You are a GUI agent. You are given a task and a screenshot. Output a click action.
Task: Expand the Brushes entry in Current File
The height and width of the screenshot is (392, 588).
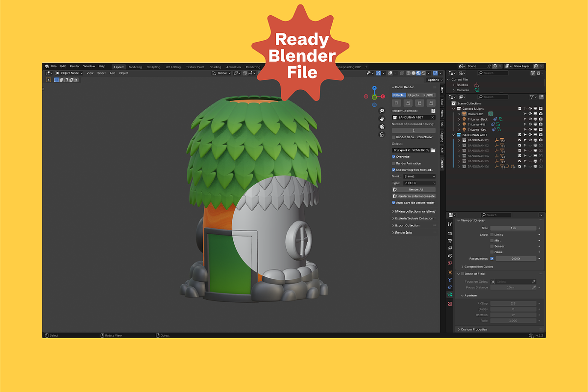(454, 85)
